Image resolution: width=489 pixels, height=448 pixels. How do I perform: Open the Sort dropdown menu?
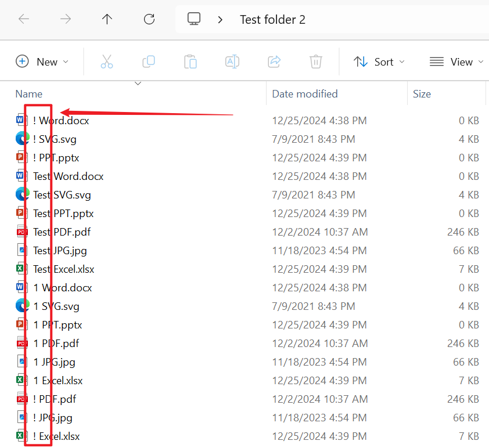click(x=379, y=62)
